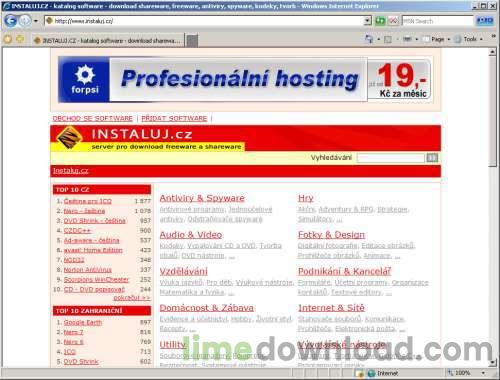Open a new blank tab
Viewport: 500px width, 380px height.
[x=191, y=41]
